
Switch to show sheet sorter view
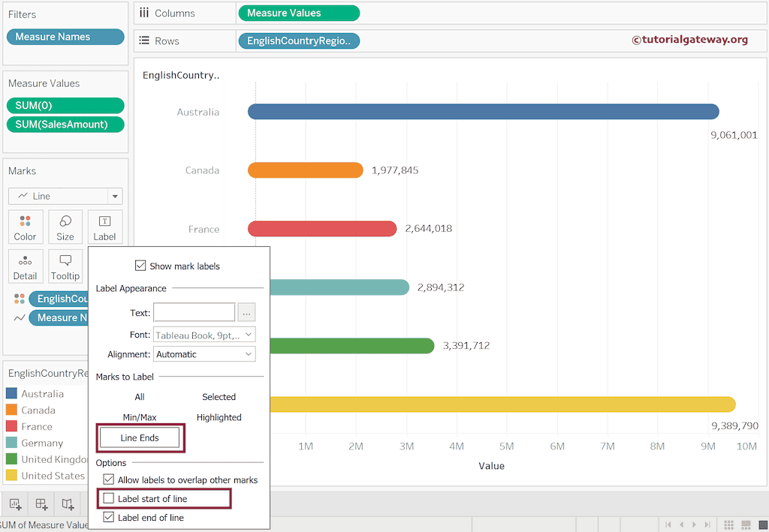point(728,524)
